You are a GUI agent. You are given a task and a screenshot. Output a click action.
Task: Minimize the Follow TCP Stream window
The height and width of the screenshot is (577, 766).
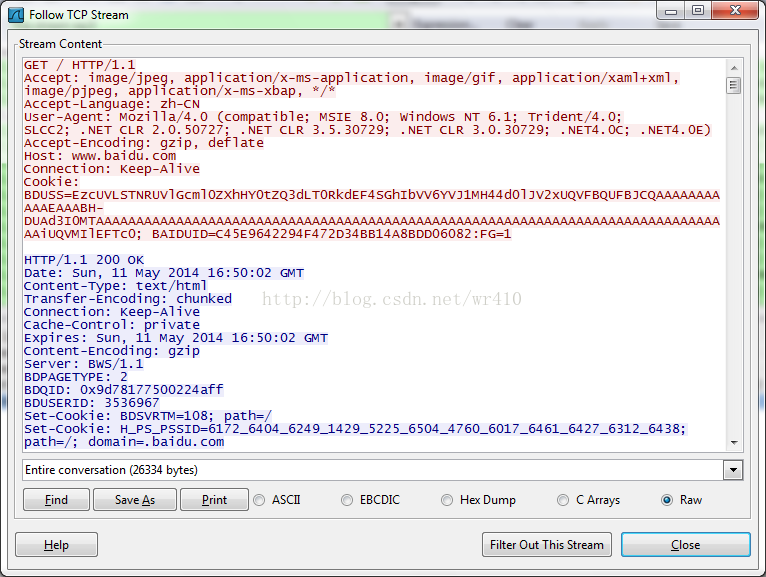(671, 11)
